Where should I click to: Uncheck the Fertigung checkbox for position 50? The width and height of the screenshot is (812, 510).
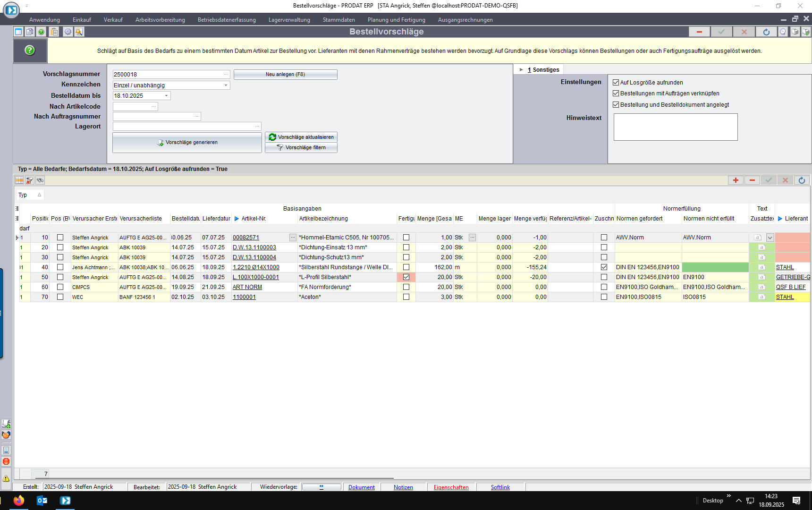click(406, 277)
